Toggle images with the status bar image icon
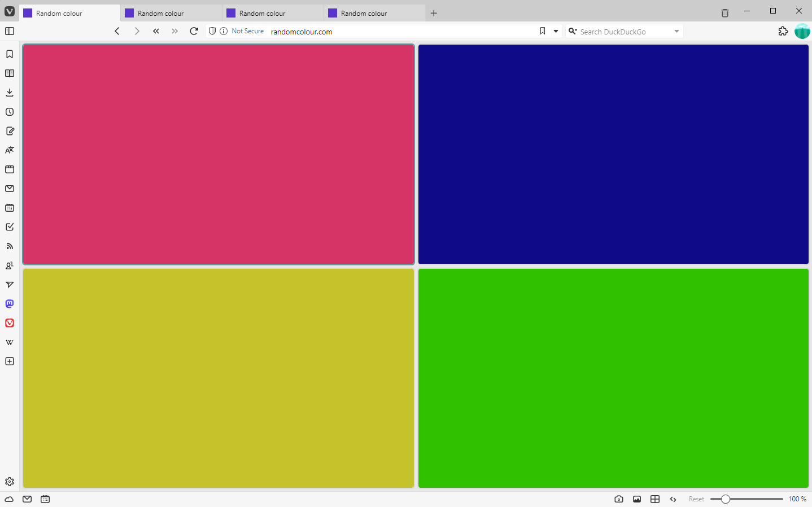 tap(637, 499)
